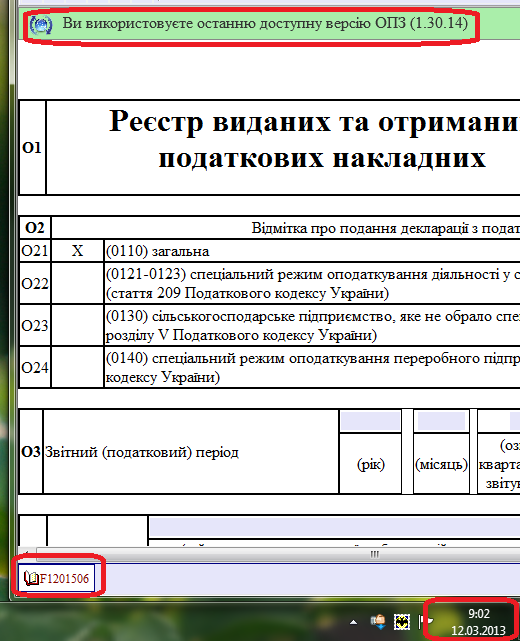
Task: Click the year (рік) input field
Action: (370, 421)
